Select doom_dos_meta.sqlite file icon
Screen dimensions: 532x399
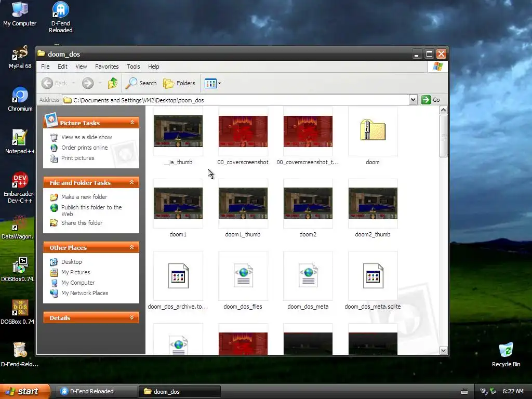coord(373,276)
